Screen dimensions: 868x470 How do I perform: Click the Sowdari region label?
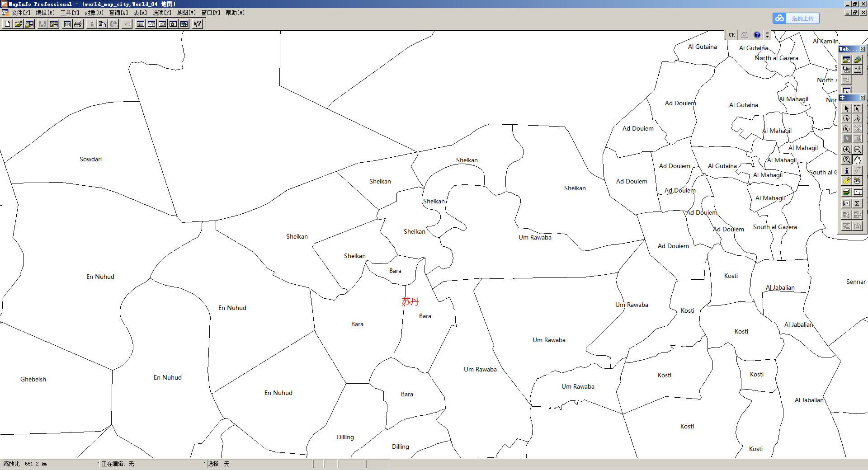tap(90, 159)
